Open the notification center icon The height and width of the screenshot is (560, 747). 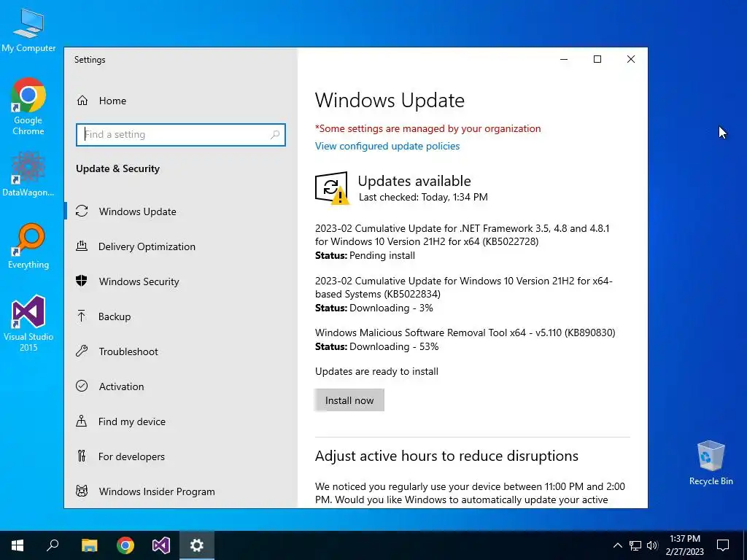point(723,545)
